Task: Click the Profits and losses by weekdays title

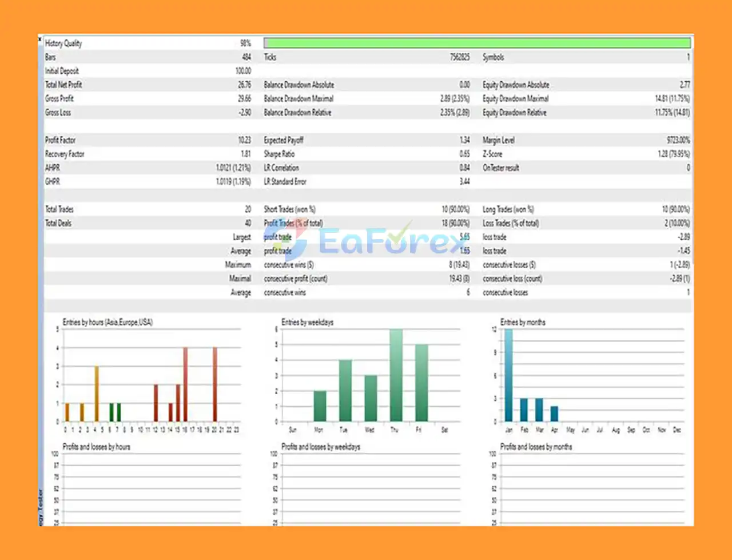Action: (x=320, y=447)
